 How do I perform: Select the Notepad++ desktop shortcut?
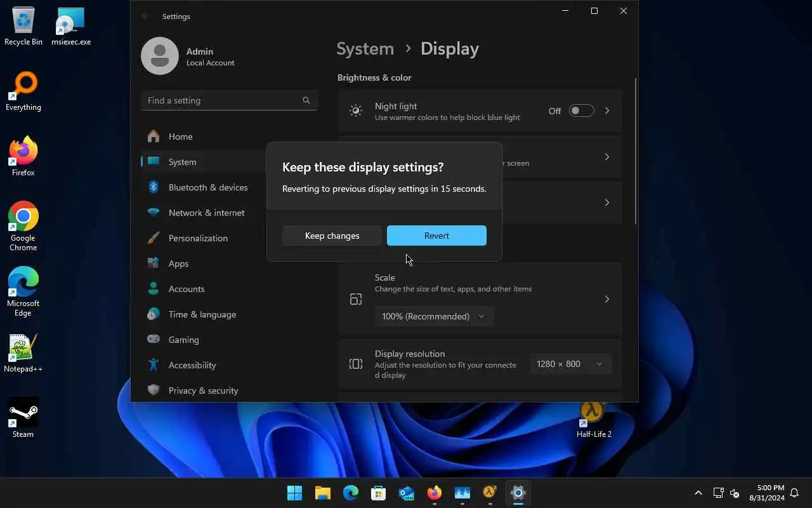pos(23,354)
